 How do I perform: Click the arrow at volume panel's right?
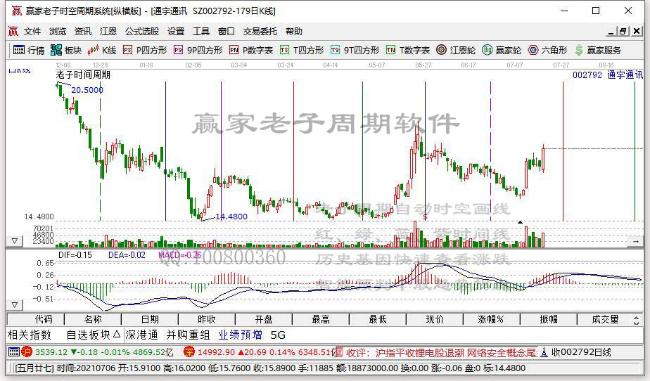636,241
